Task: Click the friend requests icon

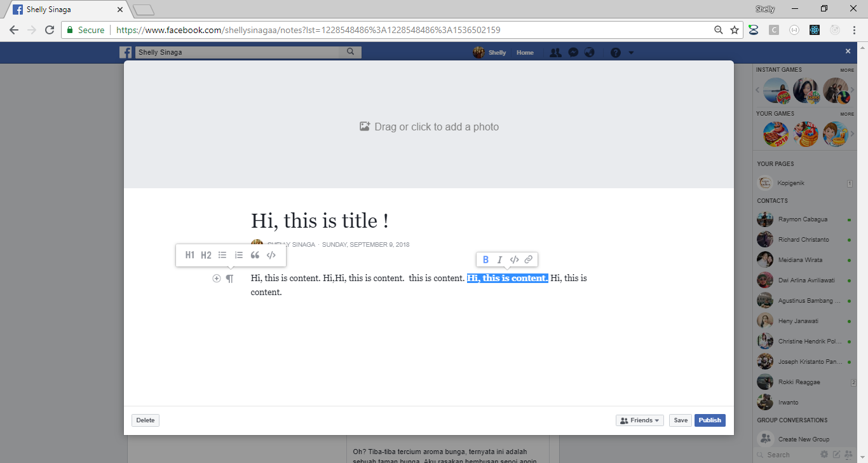Action: (x=555, y=52)
